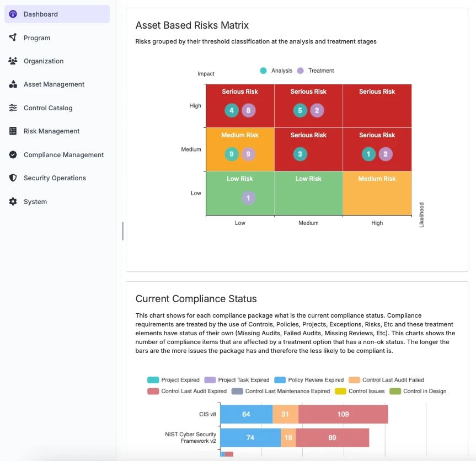This screenshot has height=461, width=476.
Task: Toggle the Treatment legend series
Action: pos(315,71)
